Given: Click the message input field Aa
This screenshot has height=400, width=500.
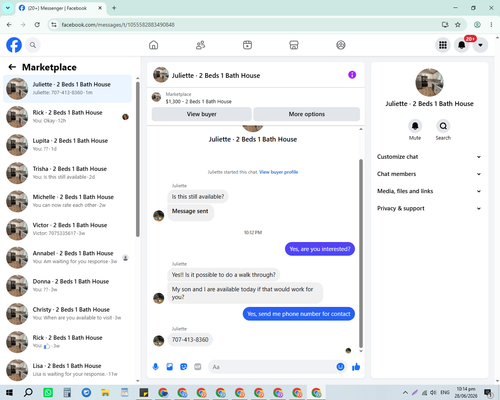Looking at the screenshot, I should [273, 367].
